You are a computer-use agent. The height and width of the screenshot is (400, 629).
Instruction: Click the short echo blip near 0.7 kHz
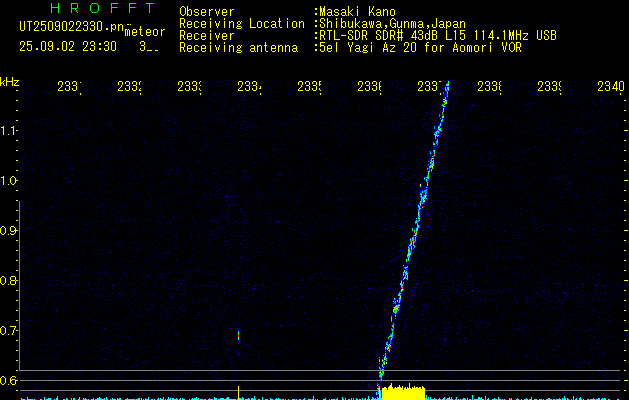pos(238,335)
